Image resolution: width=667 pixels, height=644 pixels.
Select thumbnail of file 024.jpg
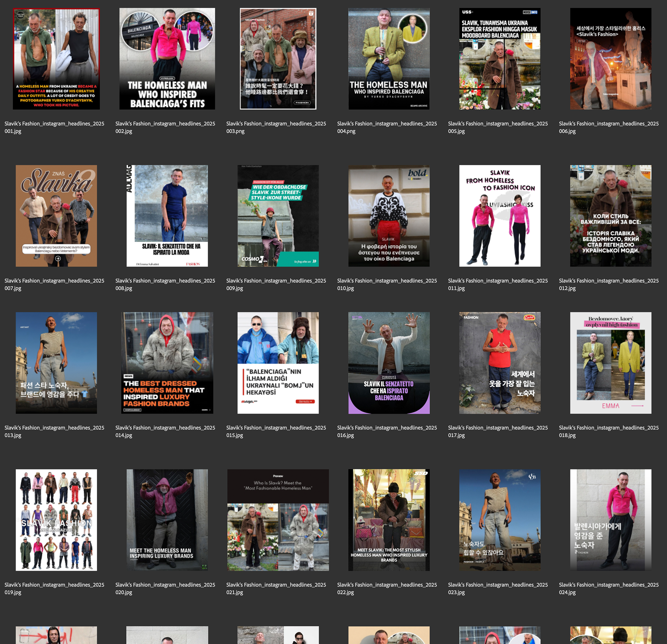click(611, 520)
